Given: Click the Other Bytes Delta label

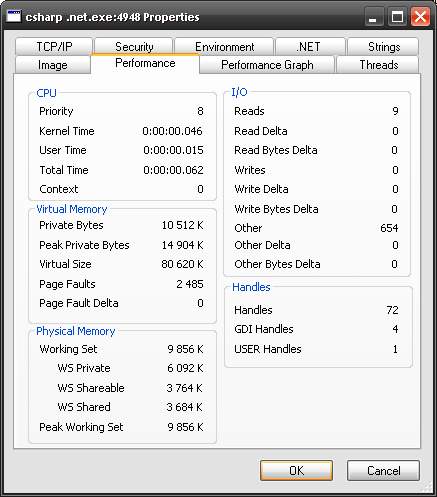Looking at the screenshot, I should pos(277,264).
